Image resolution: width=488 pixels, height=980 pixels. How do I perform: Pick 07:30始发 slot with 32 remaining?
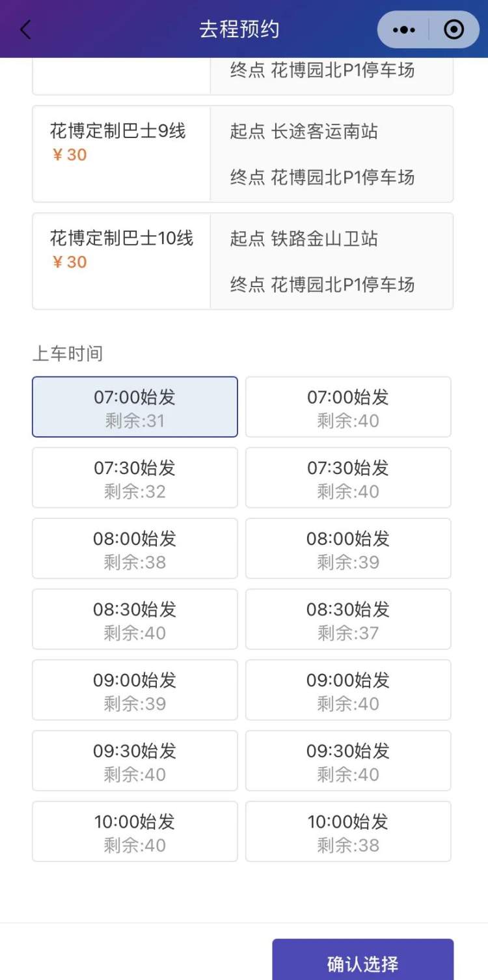[135, 478]
